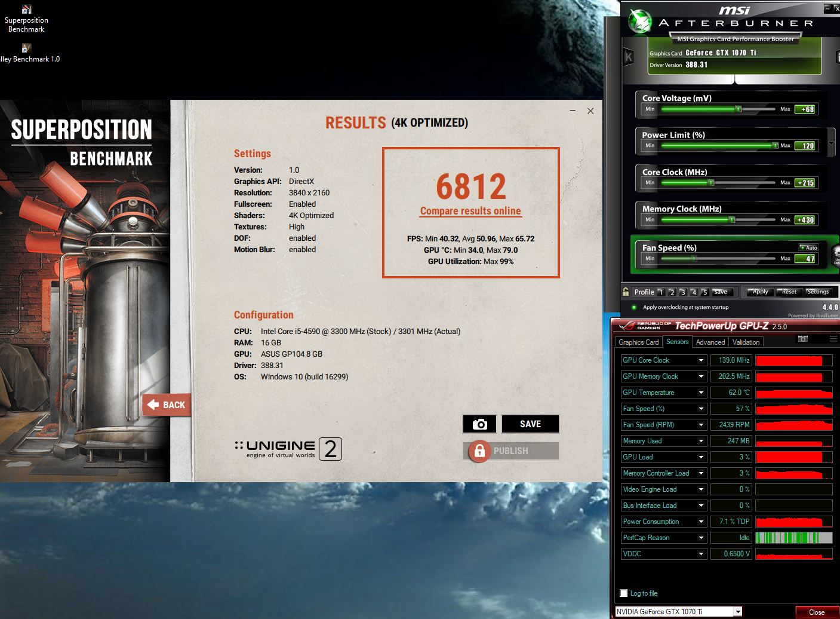
Task: Click the Power Limit slider handle
Action: 775,145
